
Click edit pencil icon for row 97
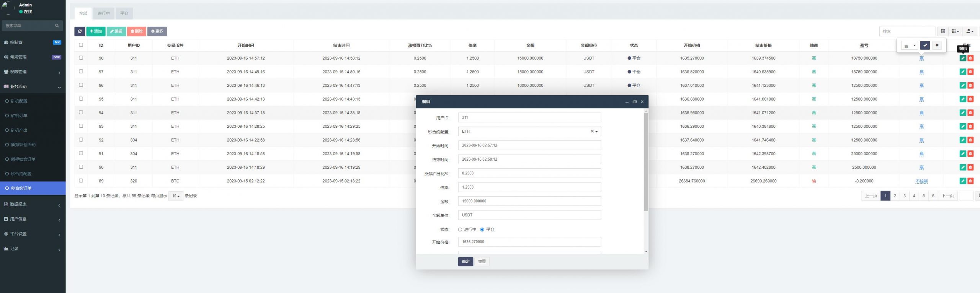(963, 72)
